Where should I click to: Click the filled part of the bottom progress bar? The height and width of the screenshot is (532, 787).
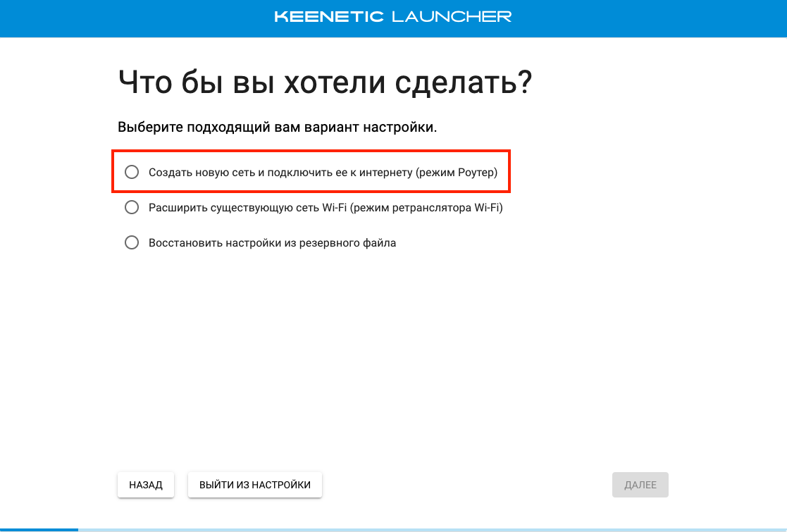39,529
